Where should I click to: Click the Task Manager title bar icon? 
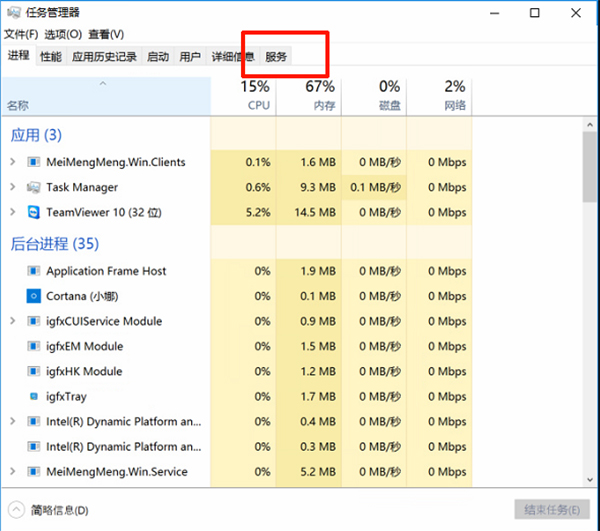[x=13, y=13]
